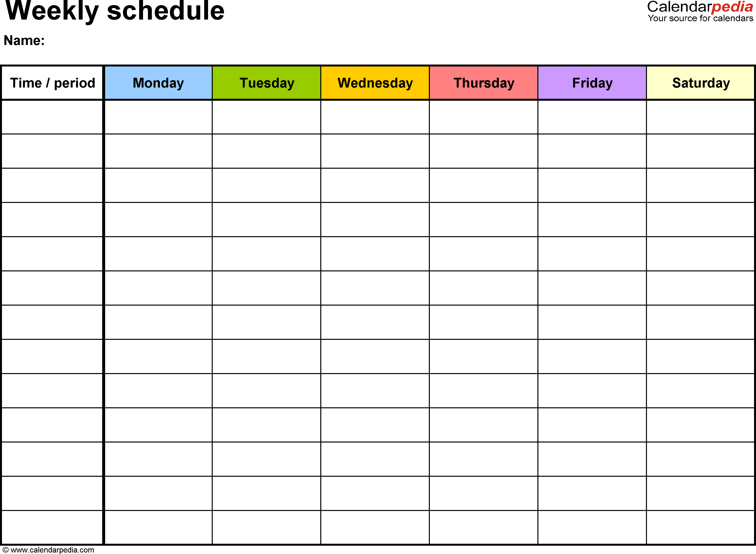Viewport: 756px width, 554px height.
Task: Expand the first time period row
Action: pos(56,115)
